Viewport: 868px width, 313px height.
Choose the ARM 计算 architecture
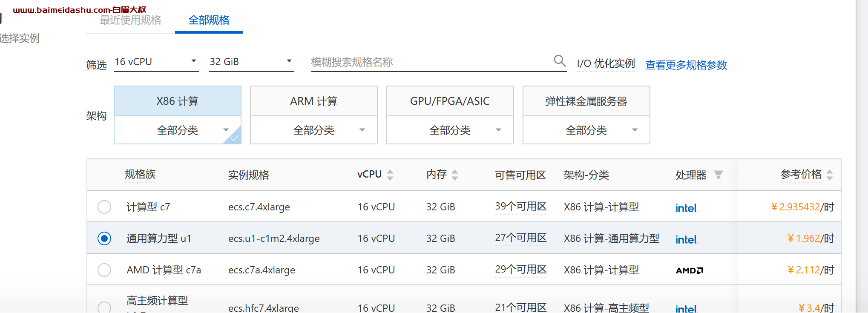[314, 101]
